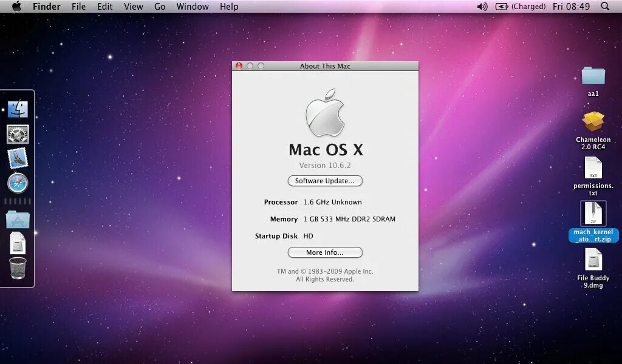The image size is (622, 364).
Task: Select Chameleon 2.0 RC4 package icon
Action: 593,121
